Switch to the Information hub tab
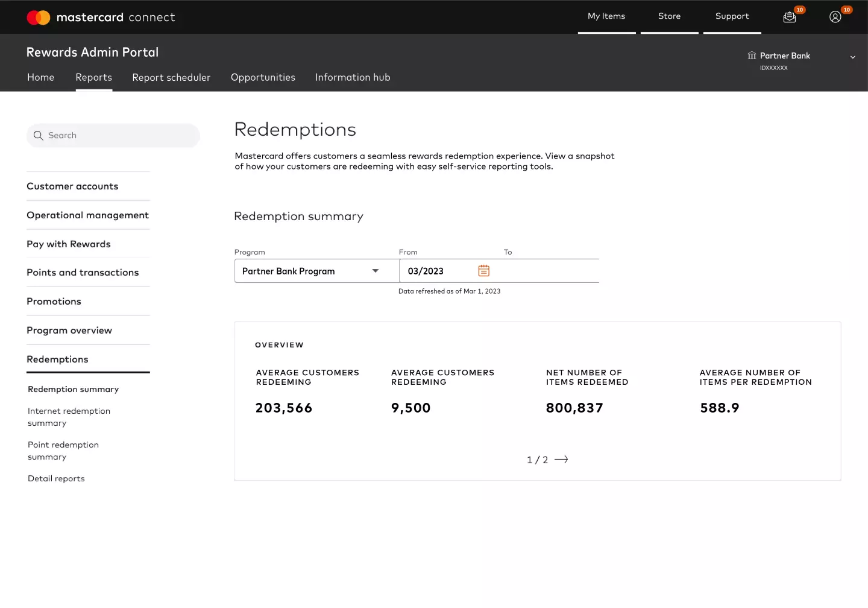The height and width of the screenshot is (608, 868). (353, 77)
